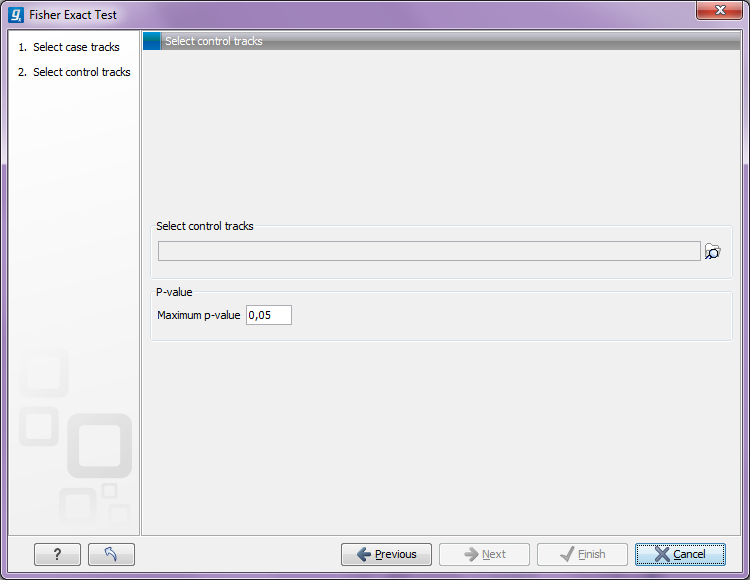This screenshot has height=580, width=750.
Task: Click the Select control tracks group title
Action: (205, 226)
